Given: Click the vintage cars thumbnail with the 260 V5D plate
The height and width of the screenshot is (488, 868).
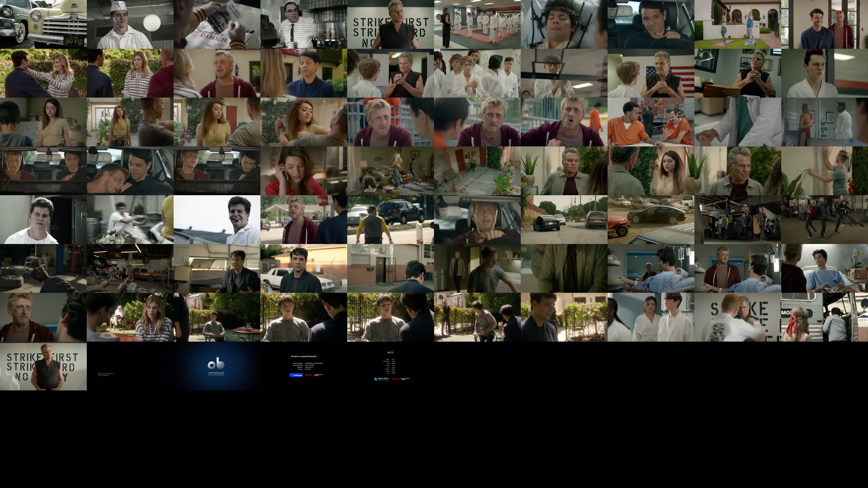Looking at the screenshot, I should (x=43, y=24).
